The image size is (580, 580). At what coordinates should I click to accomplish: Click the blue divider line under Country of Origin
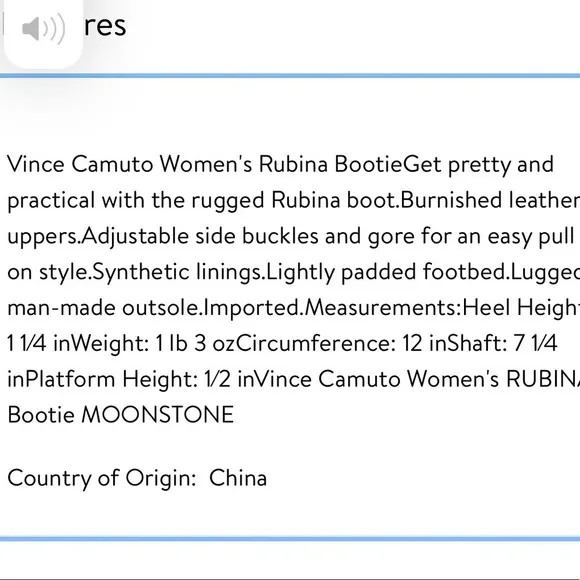tap(290, 539)
